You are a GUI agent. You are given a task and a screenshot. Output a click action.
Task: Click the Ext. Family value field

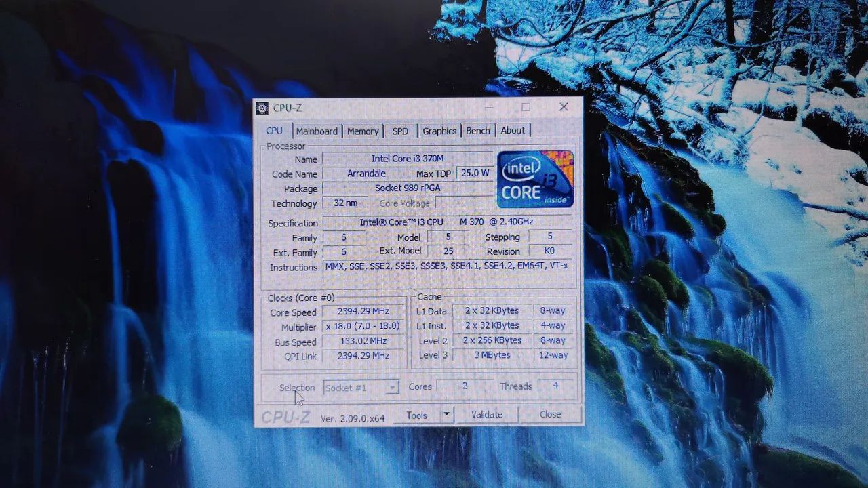pyautogui.click(x=344, y=252)
